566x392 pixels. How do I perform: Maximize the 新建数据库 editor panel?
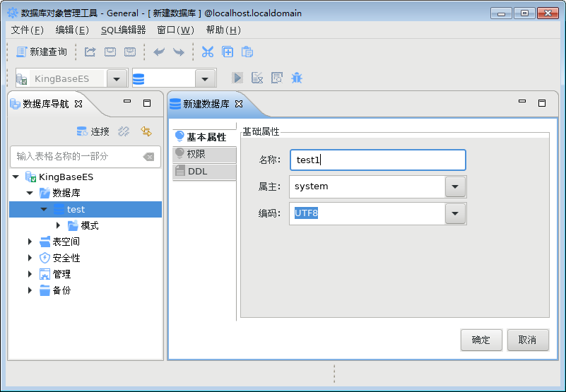click(542, 103)
